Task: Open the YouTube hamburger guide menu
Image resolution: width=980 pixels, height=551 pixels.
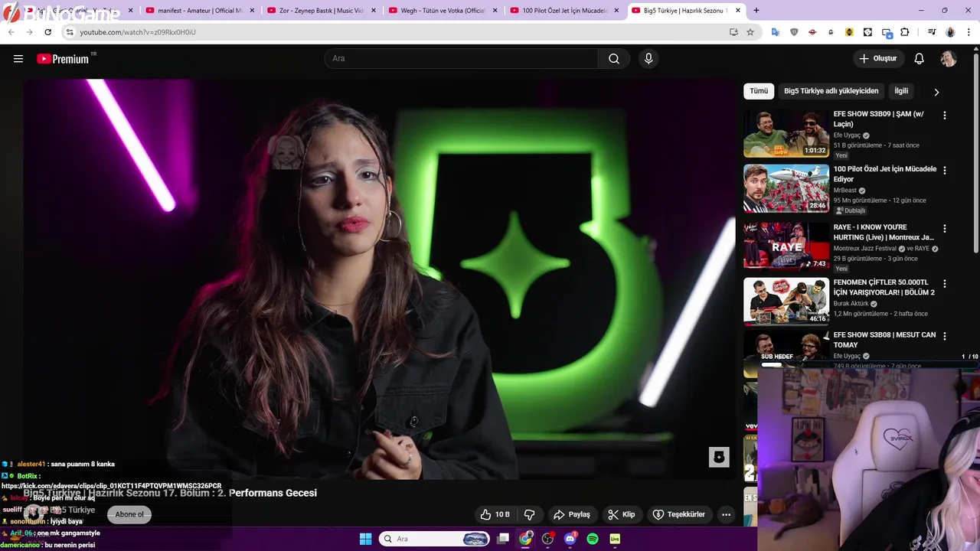Action: coord(18,59)
